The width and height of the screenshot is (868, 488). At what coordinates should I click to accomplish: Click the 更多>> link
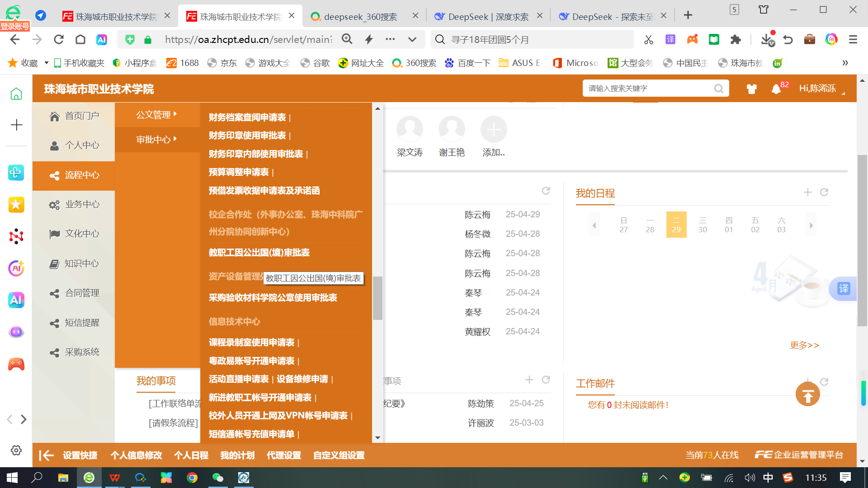point(804,345)
